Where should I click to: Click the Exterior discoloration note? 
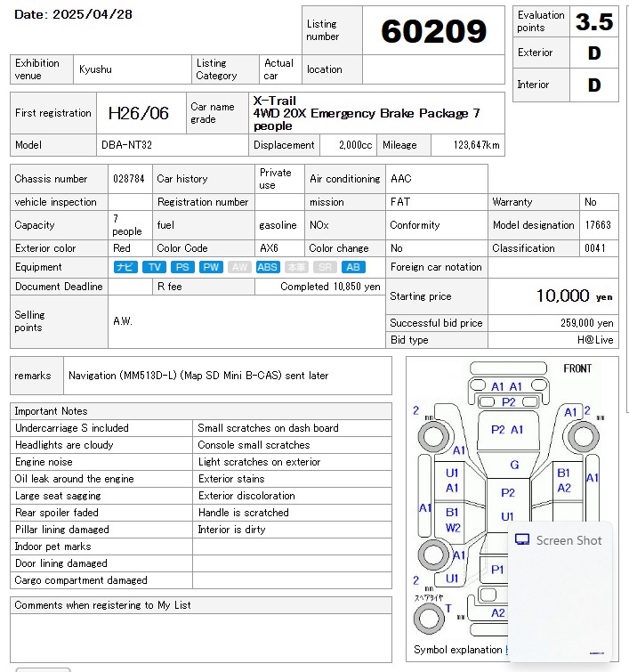[246, 496]
